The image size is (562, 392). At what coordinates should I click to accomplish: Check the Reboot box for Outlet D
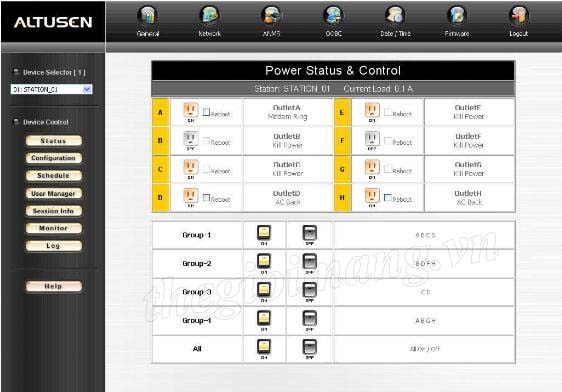click(x=206, y=197)
